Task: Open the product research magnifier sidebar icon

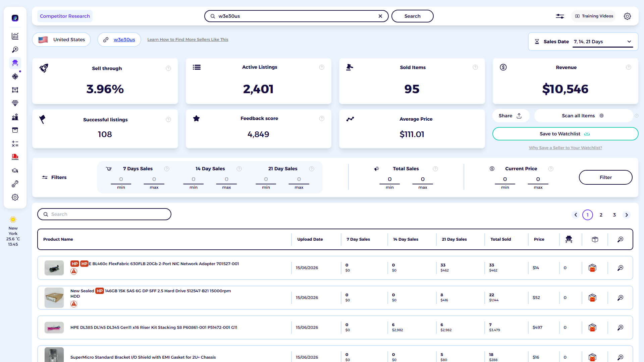Action: pyautogui.click(x=15, y=50)
